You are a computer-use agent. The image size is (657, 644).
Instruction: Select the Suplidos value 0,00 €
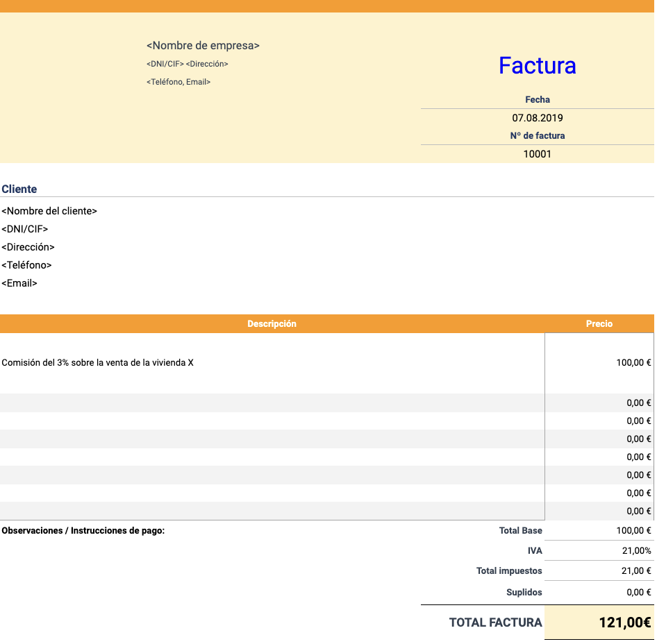(638, 592)
